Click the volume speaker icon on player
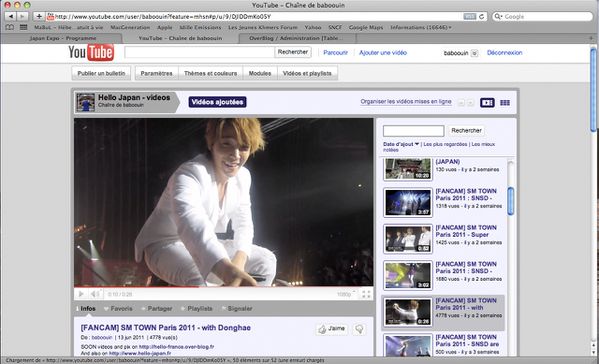The image size is (599, 364). tap(95, 294)
